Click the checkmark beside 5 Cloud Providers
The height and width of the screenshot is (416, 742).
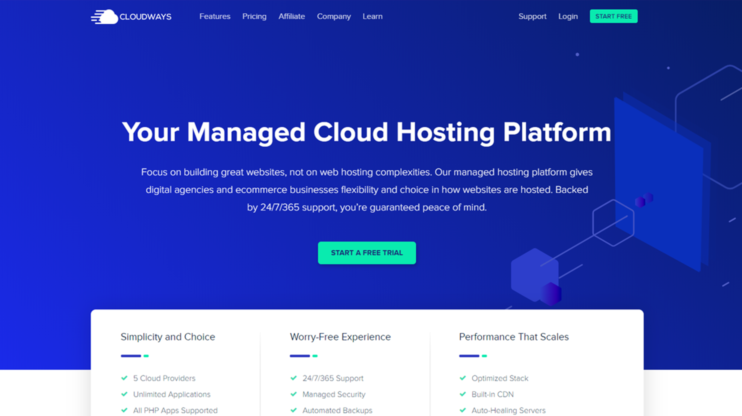(124, 378)
